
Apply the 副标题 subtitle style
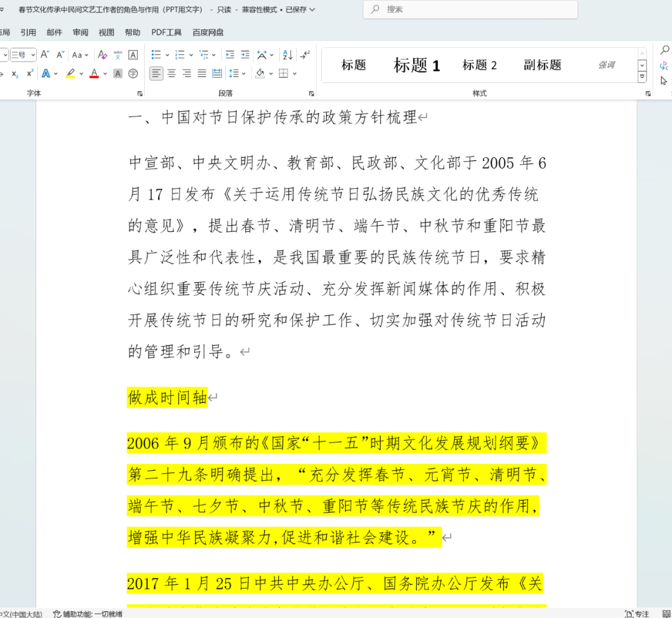pyautogui.click(x=543, y=65)
